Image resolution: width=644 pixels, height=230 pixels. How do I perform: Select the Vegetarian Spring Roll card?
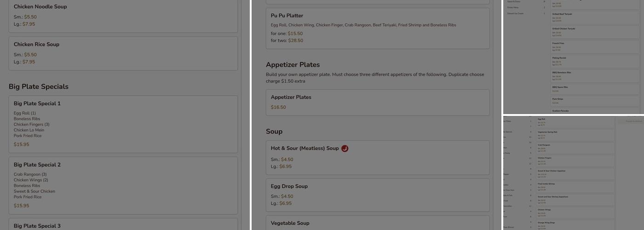(575, 135)
